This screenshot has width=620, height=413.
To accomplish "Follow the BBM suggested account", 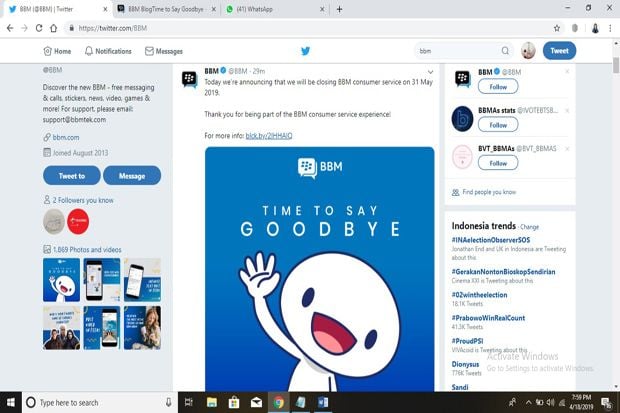I will point(498,87).
